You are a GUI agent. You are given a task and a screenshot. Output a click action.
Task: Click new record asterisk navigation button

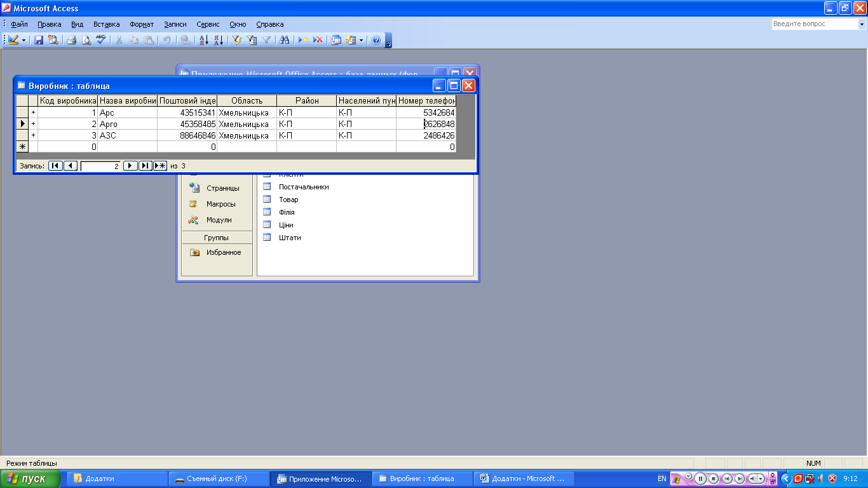(x=160, y=166)
